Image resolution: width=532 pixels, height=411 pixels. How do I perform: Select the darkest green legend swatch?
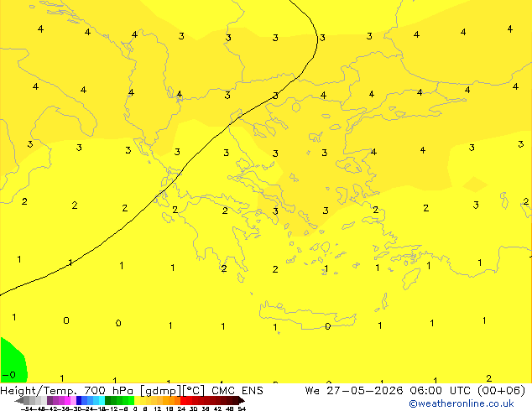108,400
